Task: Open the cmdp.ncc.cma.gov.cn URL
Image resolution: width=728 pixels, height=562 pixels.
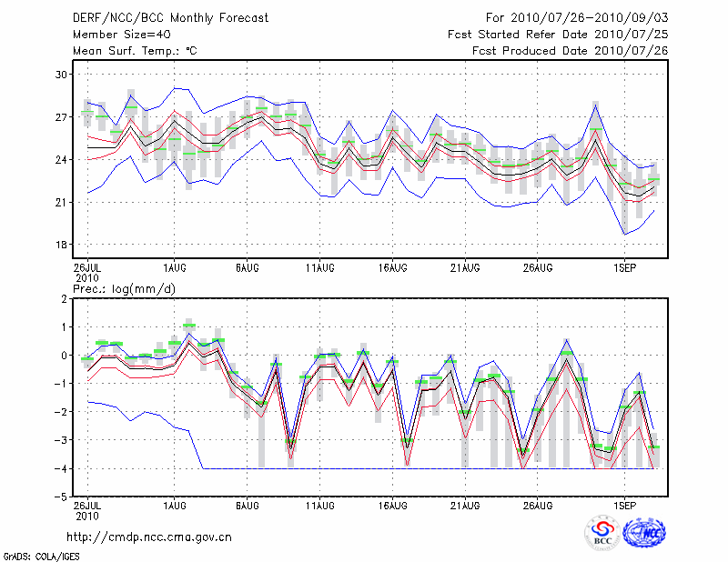Action: pos(149,537)
